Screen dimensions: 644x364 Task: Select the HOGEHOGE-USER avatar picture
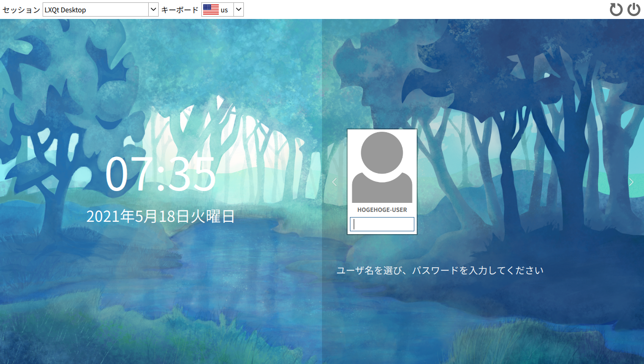[382, 167]
